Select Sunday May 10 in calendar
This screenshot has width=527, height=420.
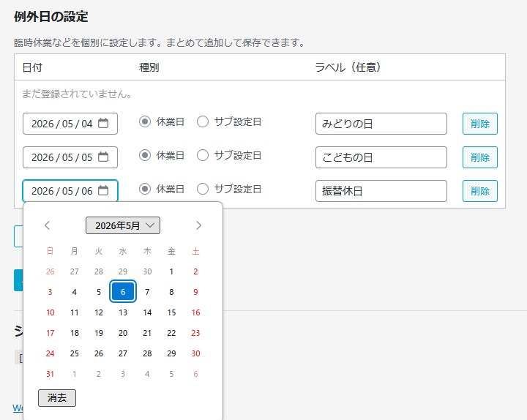tap(50, 312)
